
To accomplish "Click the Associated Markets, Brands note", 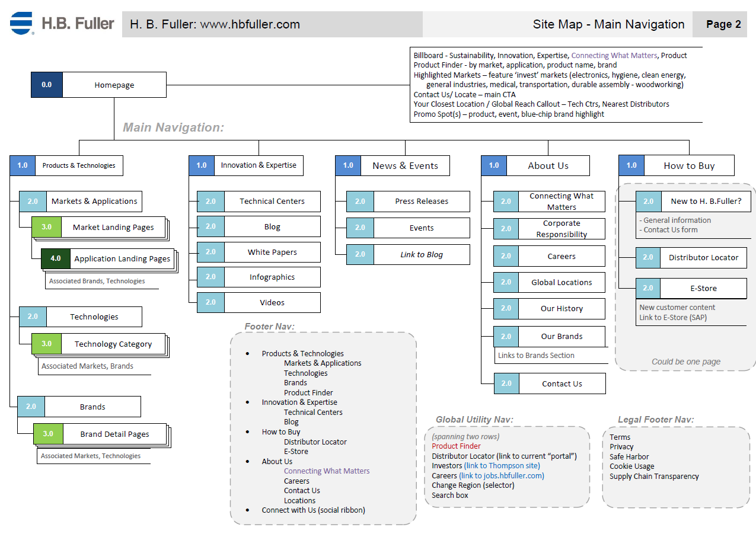I will click(x=87, y=366).
